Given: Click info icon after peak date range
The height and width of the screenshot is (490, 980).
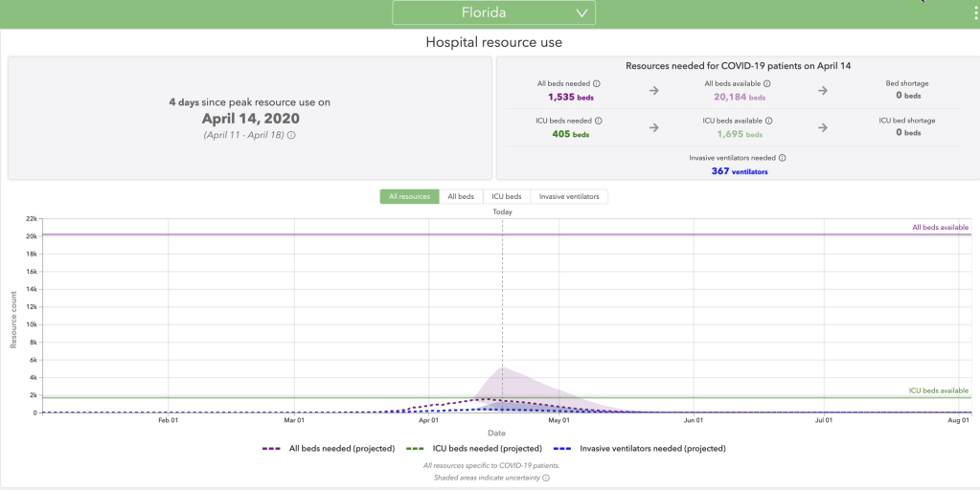Looking at the screenshot, I should point(291,136).
